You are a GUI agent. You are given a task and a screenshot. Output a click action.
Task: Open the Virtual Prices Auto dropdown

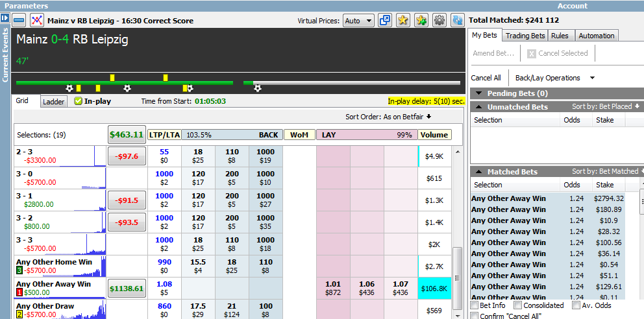pyautogui.click(x=358, y=21)
